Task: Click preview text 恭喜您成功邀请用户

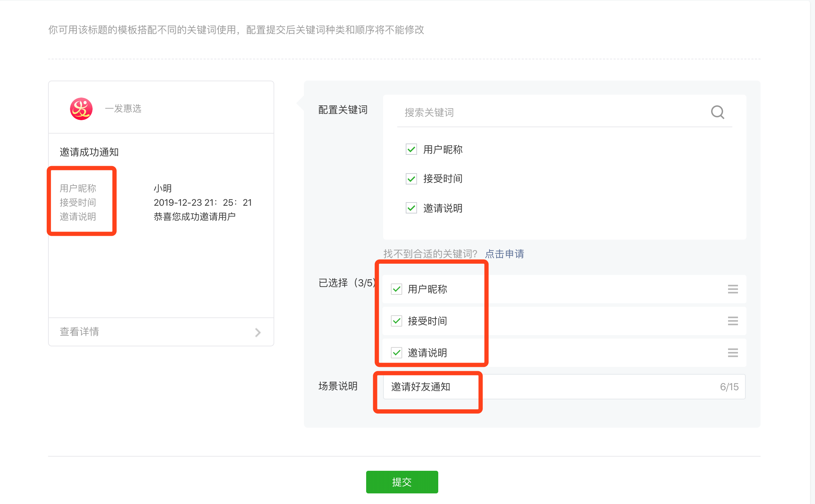Action: [x=194, y=217]
